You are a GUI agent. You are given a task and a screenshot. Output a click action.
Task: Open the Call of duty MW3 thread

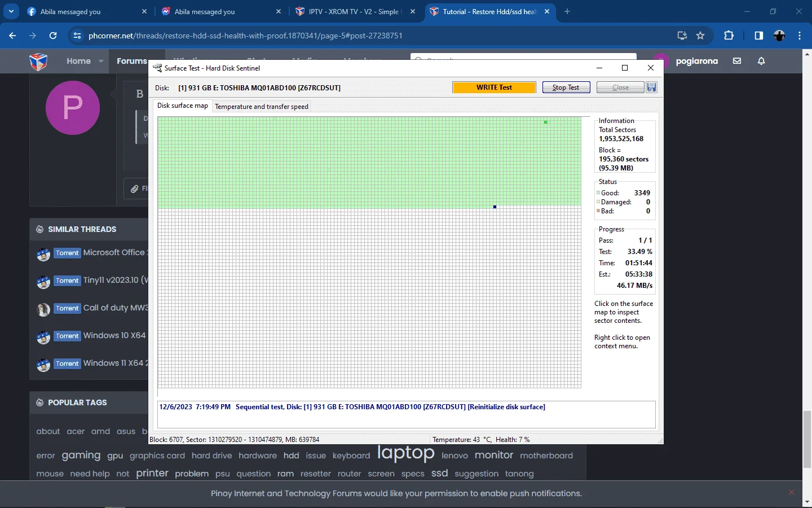(x=116, y=308)
